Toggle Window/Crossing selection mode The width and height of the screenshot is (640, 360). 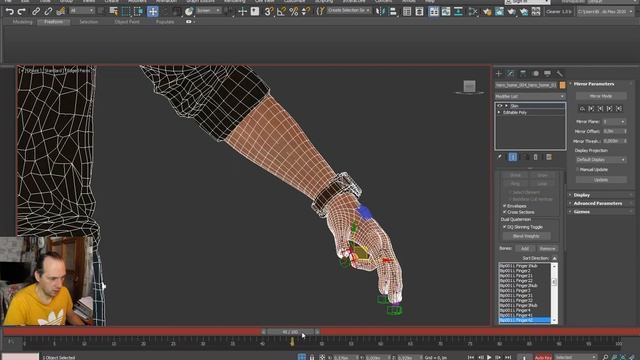click(139, 11)
